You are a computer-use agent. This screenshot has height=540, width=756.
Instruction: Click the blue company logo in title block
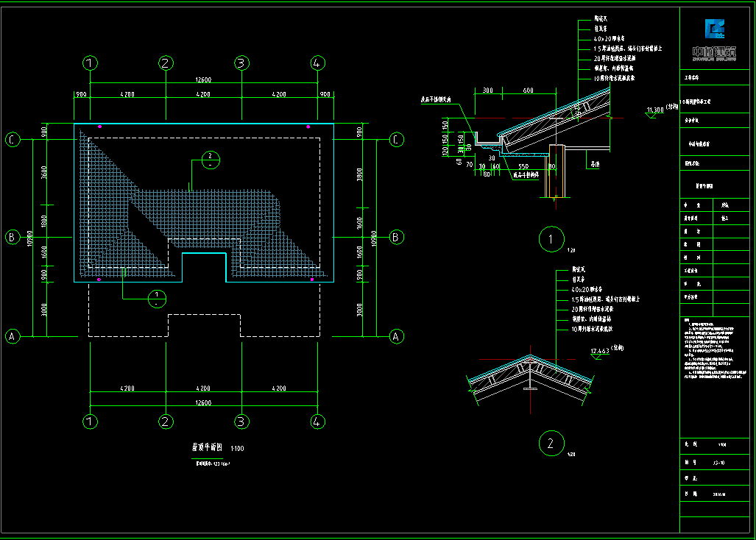click(715, 29)
